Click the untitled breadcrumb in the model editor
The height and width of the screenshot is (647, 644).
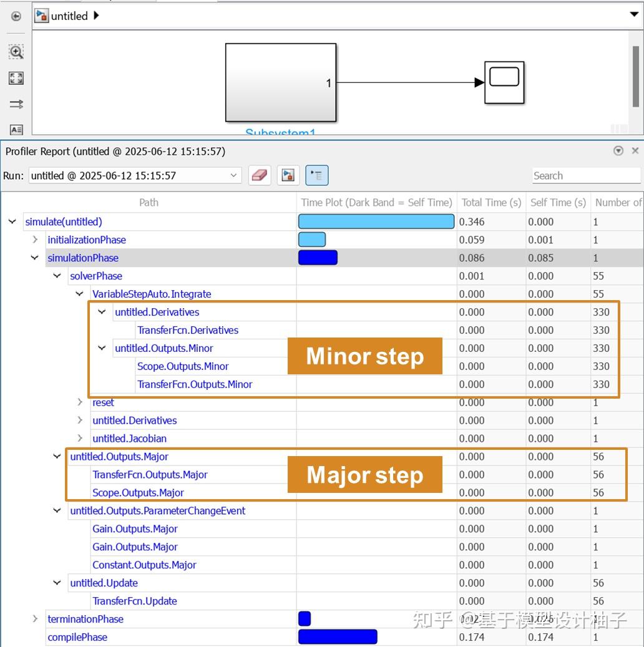click(x=69, y=16)
